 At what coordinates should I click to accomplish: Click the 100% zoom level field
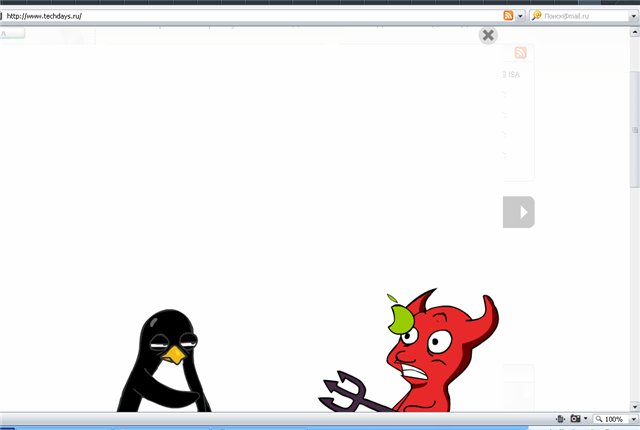(x=611, y=419)
